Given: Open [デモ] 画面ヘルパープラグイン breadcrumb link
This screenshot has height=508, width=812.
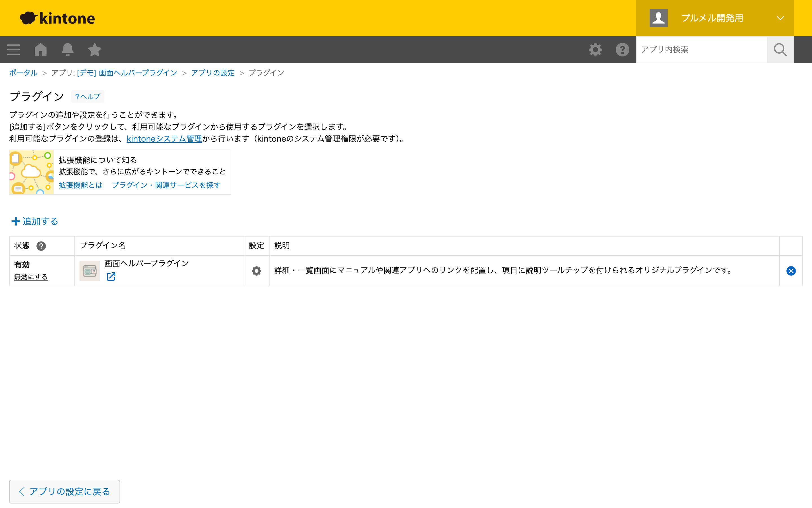Looking at the screenshot, I should click(127, 73).
